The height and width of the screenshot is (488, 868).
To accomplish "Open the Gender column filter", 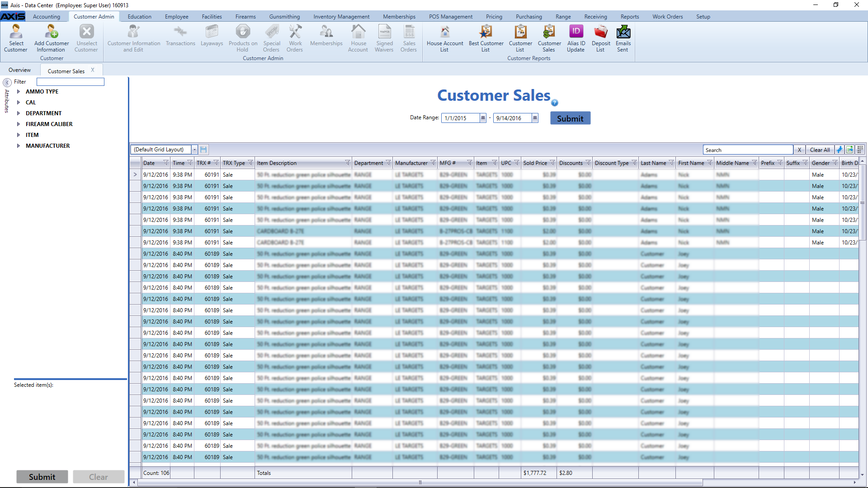I will point(835,163).
